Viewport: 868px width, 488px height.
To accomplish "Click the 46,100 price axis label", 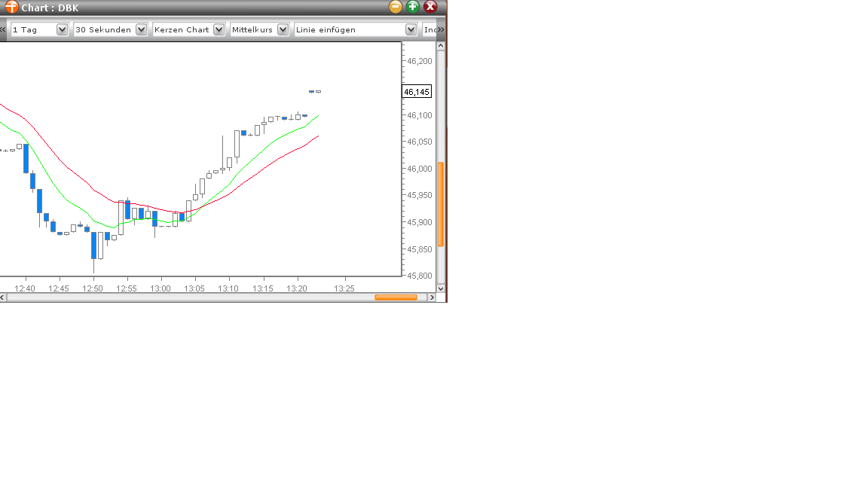I will [x=420, y=115].
